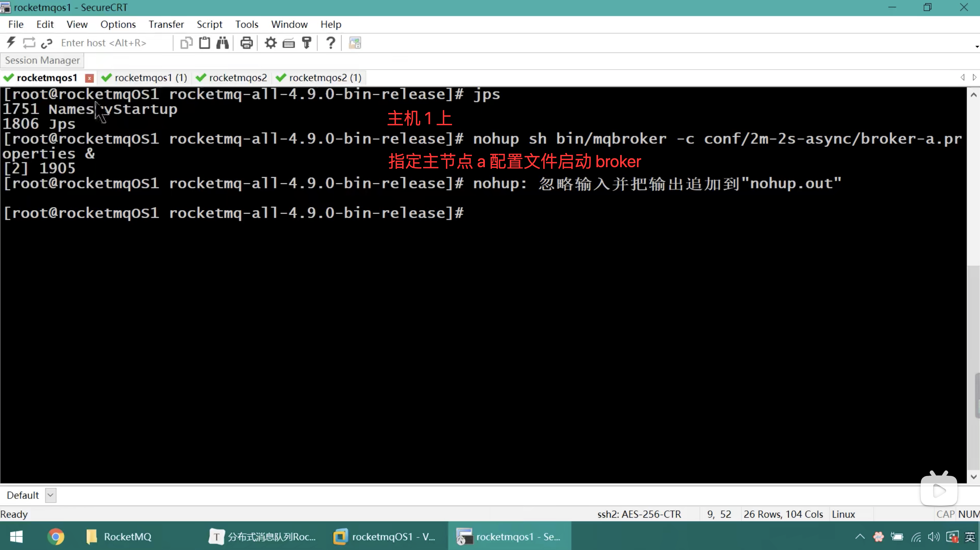Open the Default dropdown at bottom
The image size is (980, 550).
50,495
